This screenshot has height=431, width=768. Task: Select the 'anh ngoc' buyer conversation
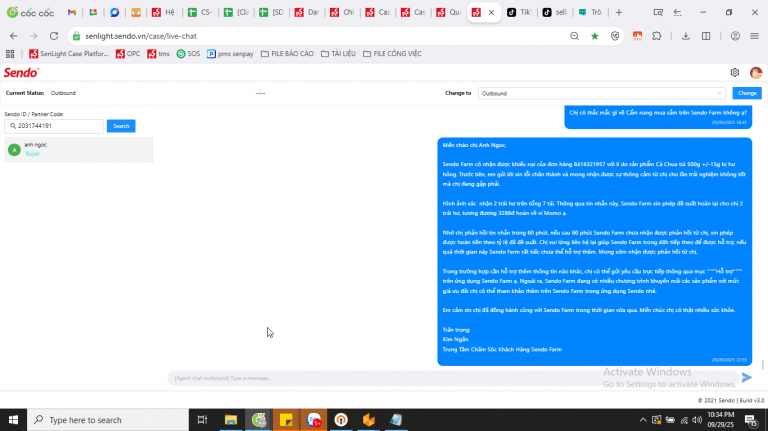pos(78,149)
